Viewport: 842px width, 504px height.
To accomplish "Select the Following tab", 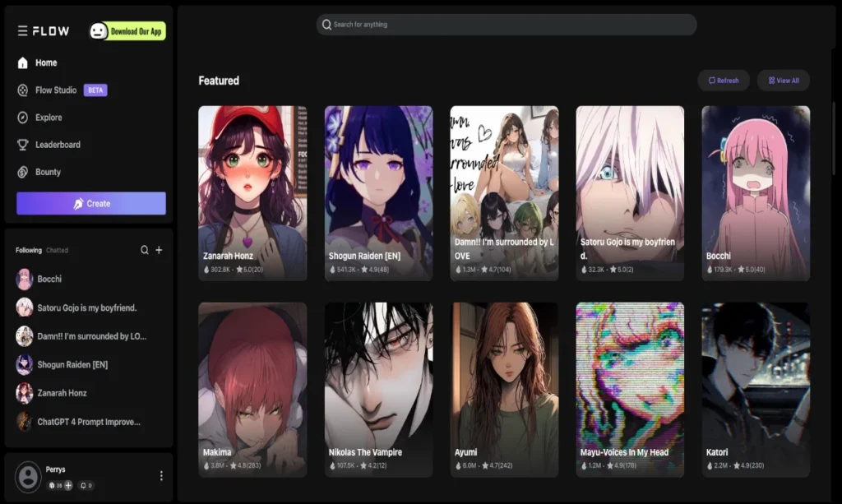I will pos(29,250).
